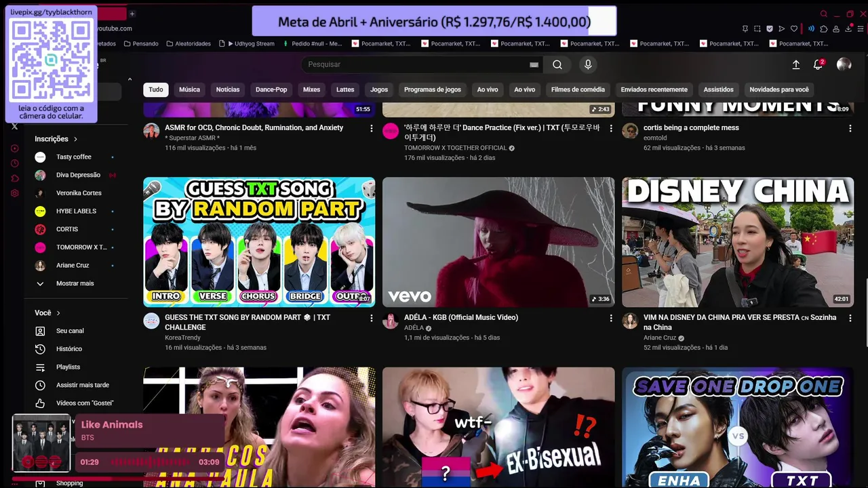
Task: Open ADÉLA - KGB video title
Action: 461,317
